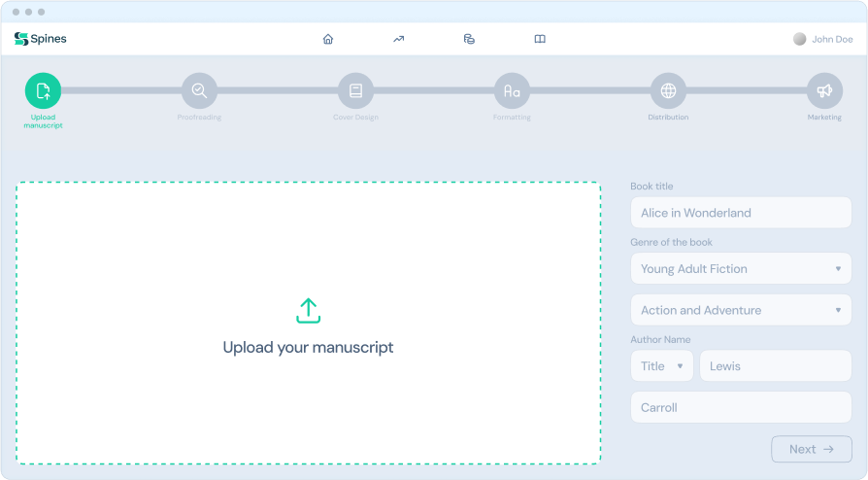The width and height of the screenshot is (868, 480).
Task: Open the analytics trend arrow icon
Action: click(x=398, y=39)
